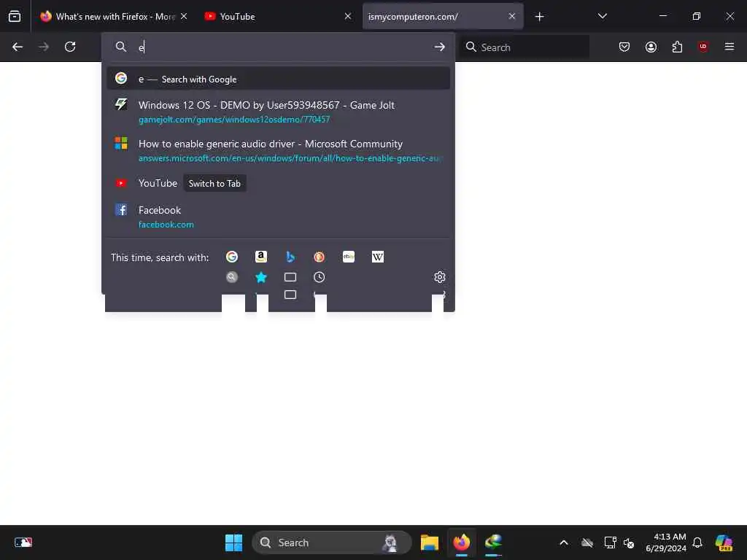Expand the list all tabs chevron
Screen dimensions: 747x560
(602, 16)
